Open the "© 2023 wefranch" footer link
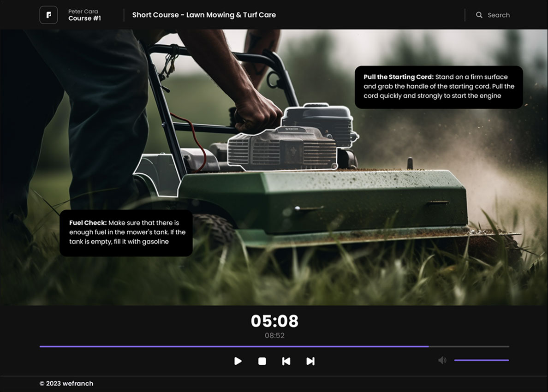Image resolution: width=548 pixels, height=392 pixels. click(66, 383)
